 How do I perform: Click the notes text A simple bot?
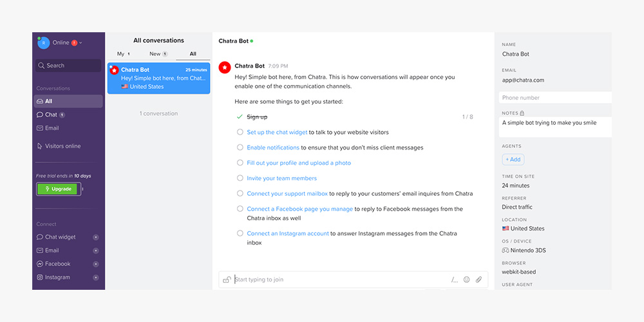pyautogui.click(x=549, y=123)
